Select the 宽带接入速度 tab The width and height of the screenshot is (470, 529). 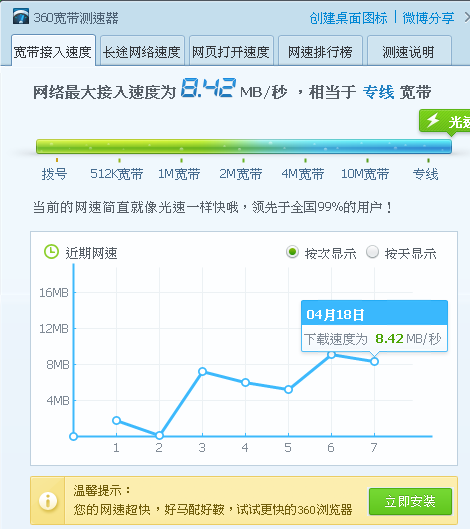[x=53, y=50]
